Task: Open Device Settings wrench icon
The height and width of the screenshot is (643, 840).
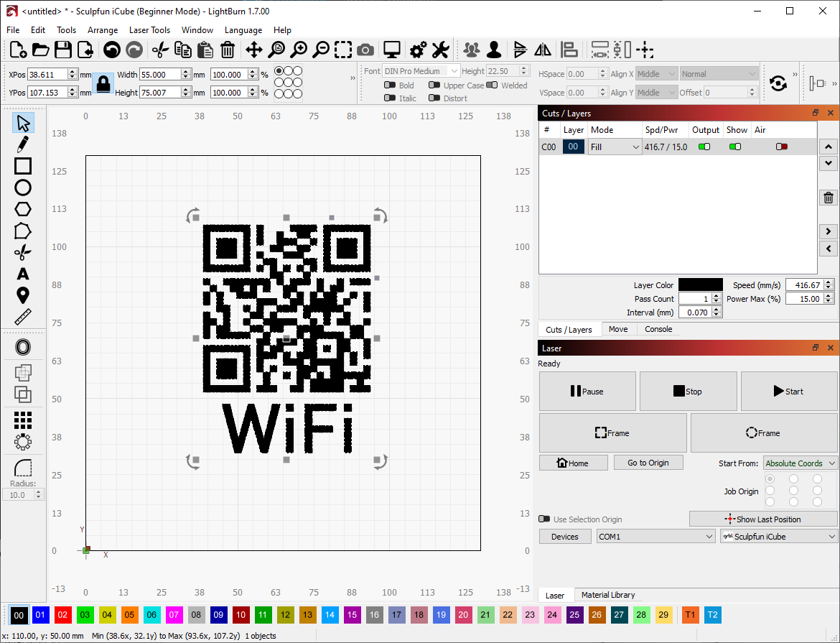Action: point(440,50)
